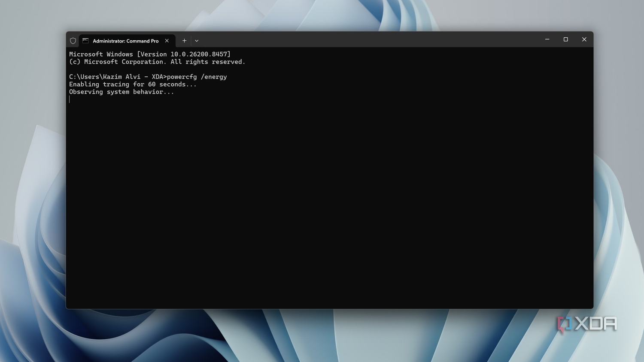The image size is (644, 362).
Task: Click the Microsoft Corporation copyright line
Action: tap(157, 62)
